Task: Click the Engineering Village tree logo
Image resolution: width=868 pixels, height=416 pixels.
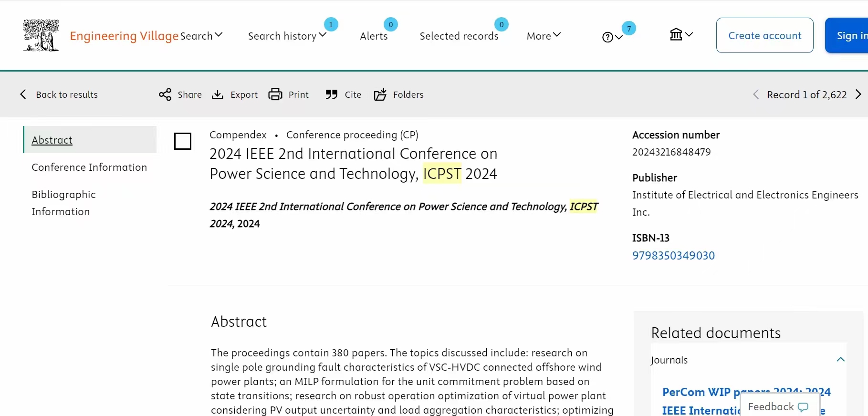Action: click(41, 35)
